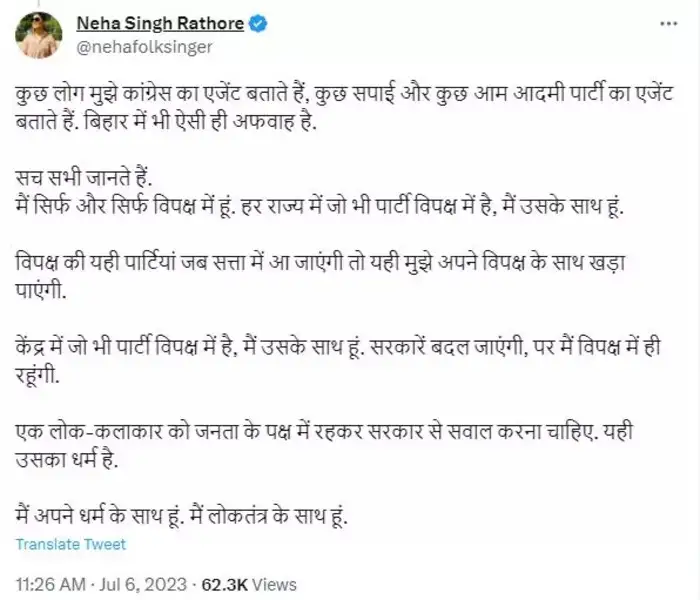Image resolution: width=700 pixels, height=600 pixels.
Task: Click the Translate Tweet link
Action: [71, 544]
